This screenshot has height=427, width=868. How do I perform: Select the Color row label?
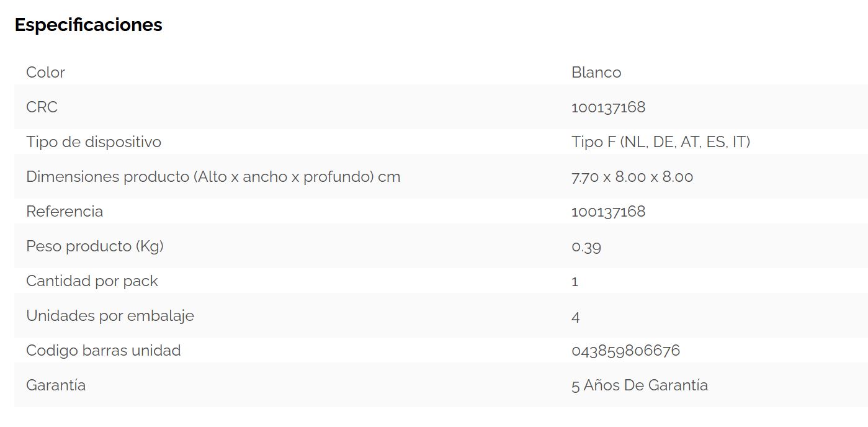[x=45, y=72]
